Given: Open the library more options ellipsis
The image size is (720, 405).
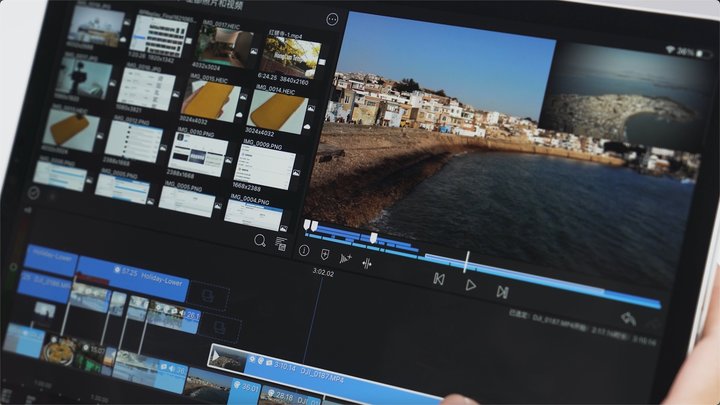Looking at the screenshot, I should (332, 18).
